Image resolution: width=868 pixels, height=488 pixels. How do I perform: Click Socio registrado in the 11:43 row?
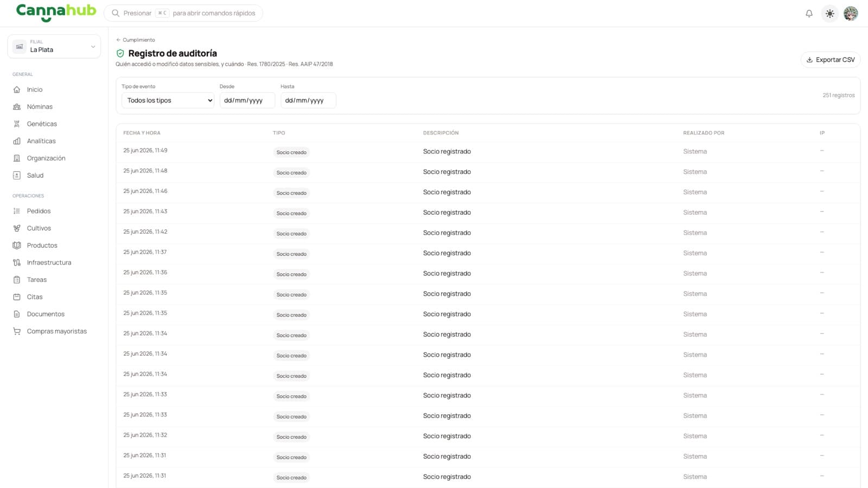tap(447, 213)
